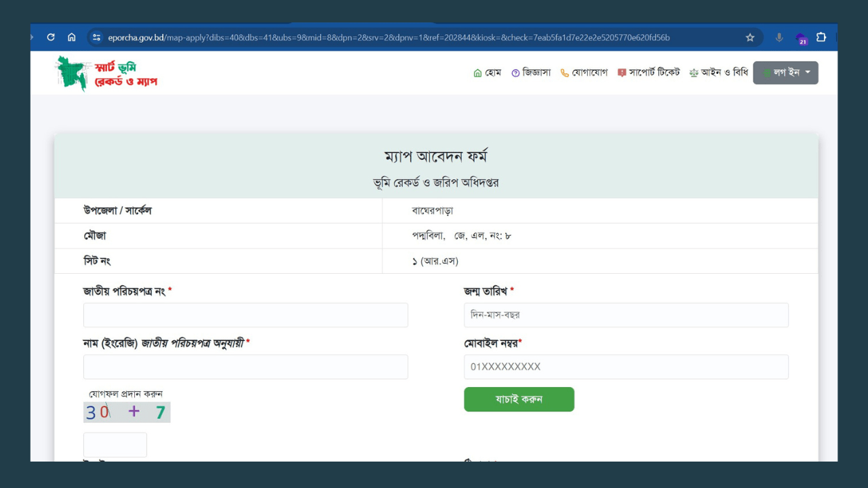
Task: Open the জন্ম তারিখ date picker field
Action: click(x=625, y=314)
